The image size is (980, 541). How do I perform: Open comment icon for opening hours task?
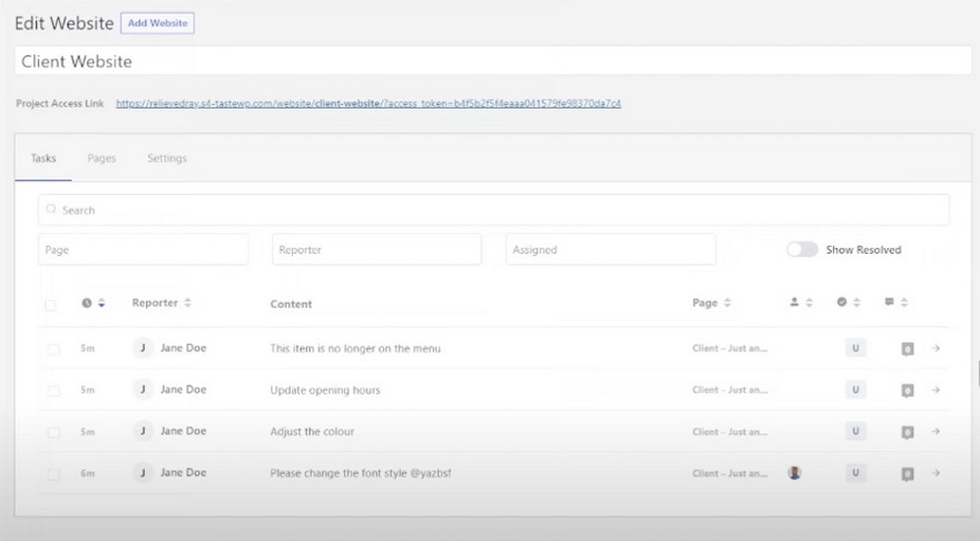pyautogui.click(x=907, y=390)
